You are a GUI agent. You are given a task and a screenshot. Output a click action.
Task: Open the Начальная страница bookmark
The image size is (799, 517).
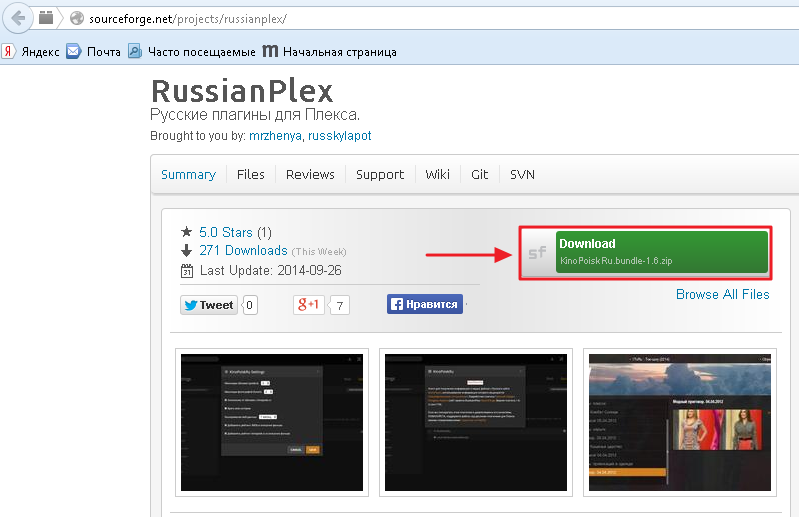329,51
